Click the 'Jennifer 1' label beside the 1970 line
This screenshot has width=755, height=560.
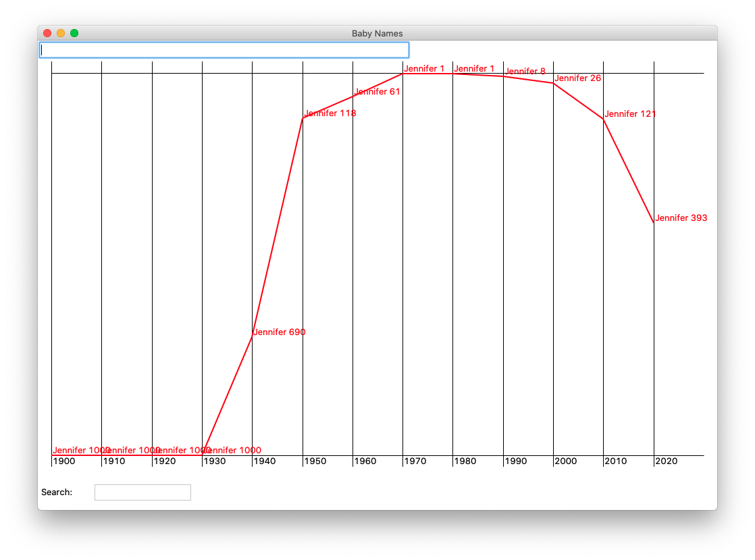tap(424, 69)
